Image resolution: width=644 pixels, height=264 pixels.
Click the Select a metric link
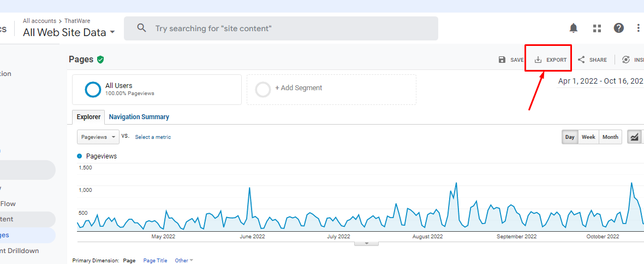[153, 137]
